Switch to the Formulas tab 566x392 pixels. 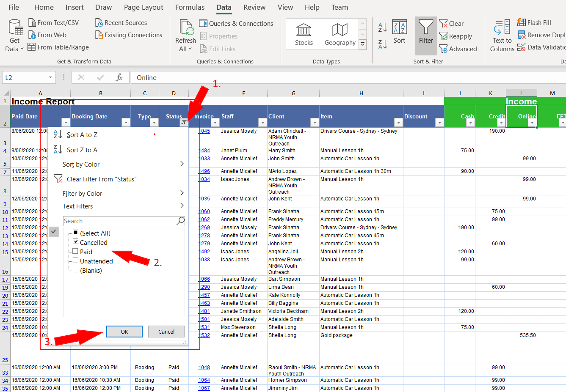(x=190, y=7)
